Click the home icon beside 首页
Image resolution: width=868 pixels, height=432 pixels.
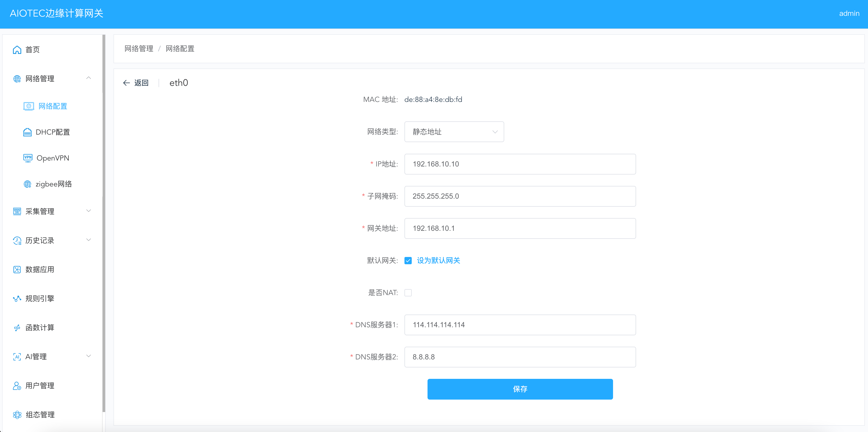tap(17, 50)
